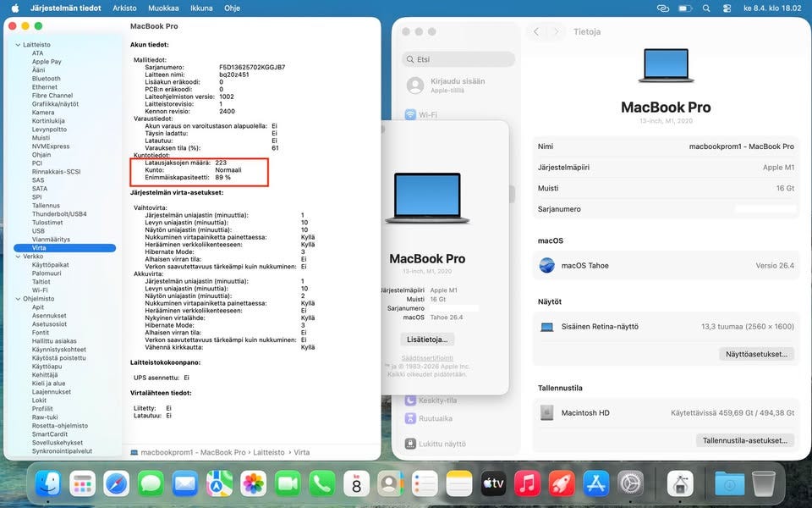812x508 pixels.
Task: Open the Muokkaa menu
Action: (163, 8)
